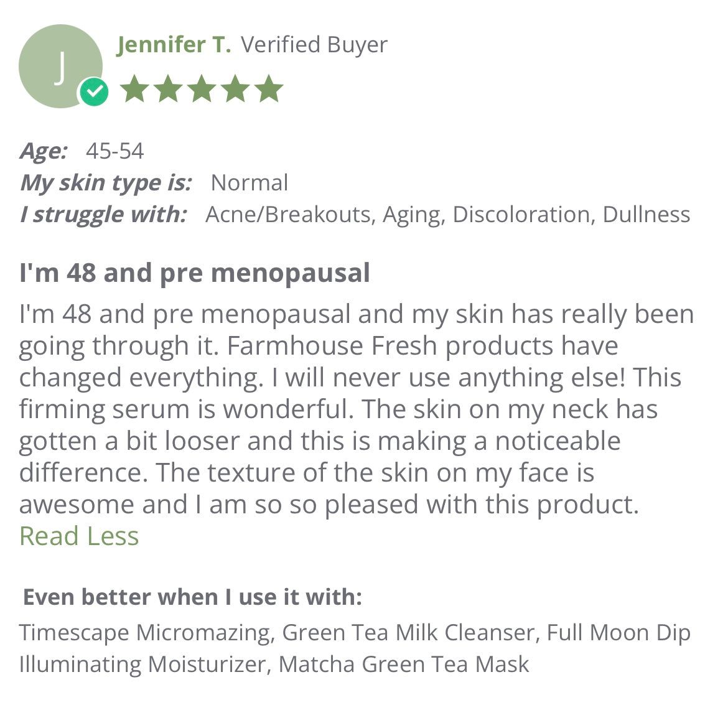Collapse the review with Read Less
This screenshot has height=728, width=728.
[79, 536]
